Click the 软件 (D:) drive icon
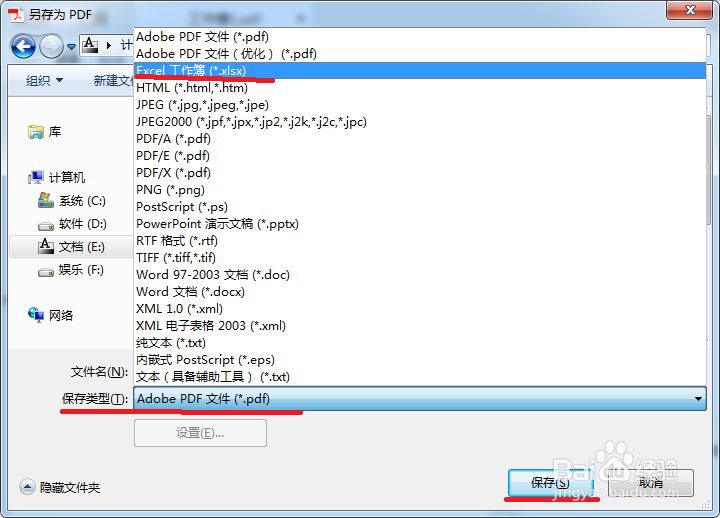 pyautogui.click(x=45, y=225)
